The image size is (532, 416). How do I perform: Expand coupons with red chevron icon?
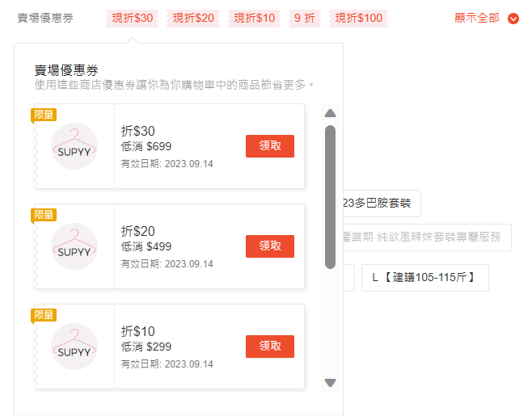pyautogui.click(x=513, y=19)
